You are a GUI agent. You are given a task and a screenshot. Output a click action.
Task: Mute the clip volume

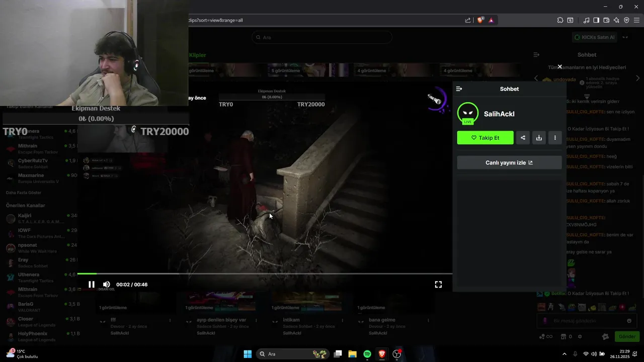pyautogui.click(x=107, y=285)
